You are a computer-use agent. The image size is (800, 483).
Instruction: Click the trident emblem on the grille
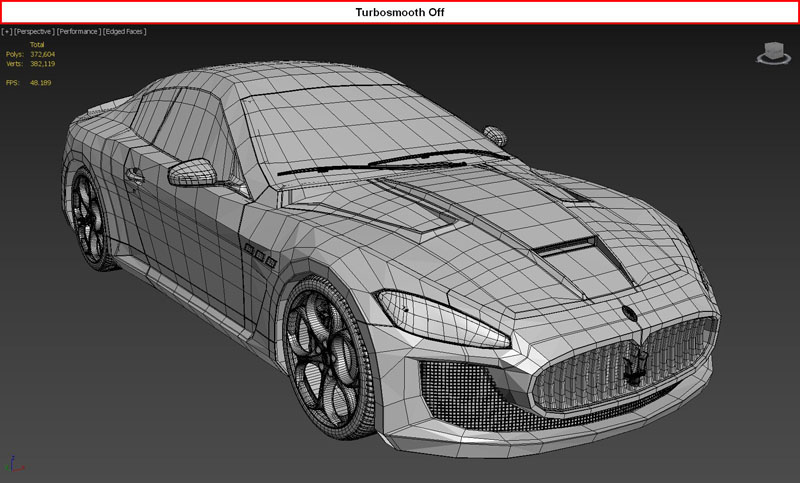pos(634,366)
